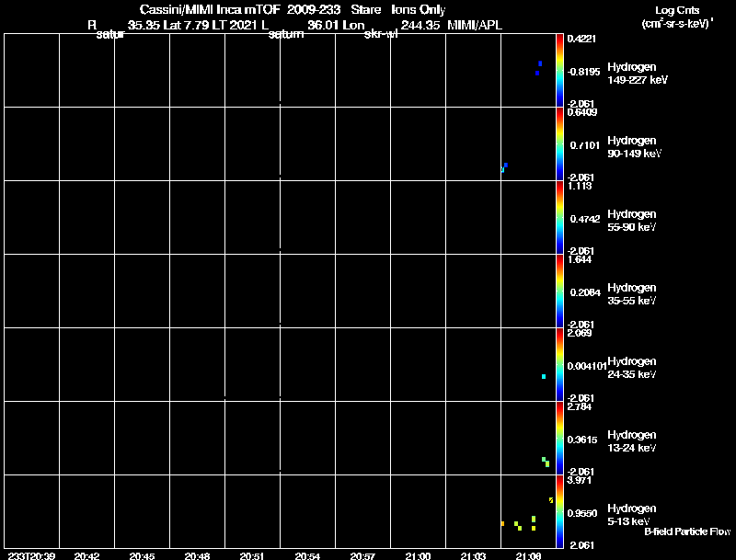Click the cyan data point in 24-35 keV panel

click(x=544, y=377)
